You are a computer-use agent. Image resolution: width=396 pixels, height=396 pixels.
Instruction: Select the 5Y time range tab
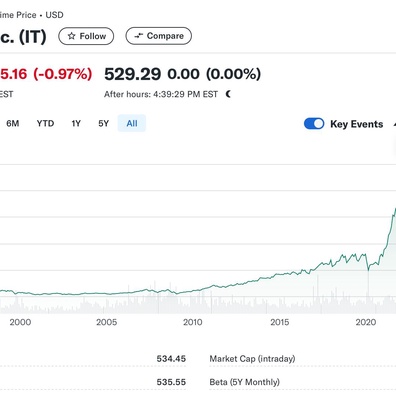[x=104, y=123]
